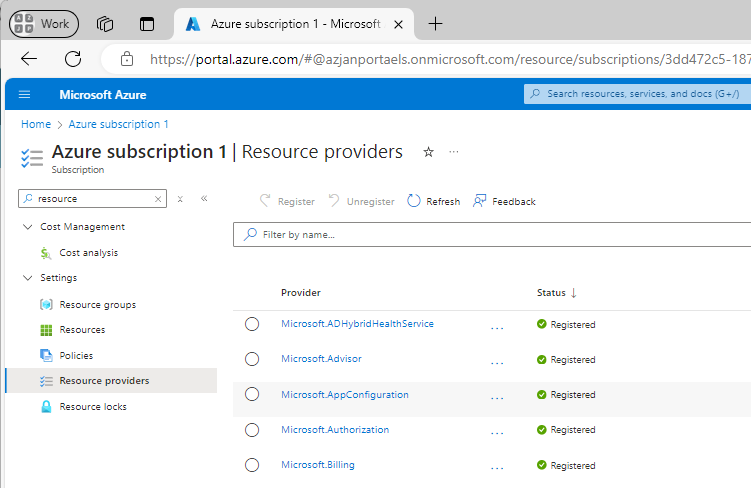Click Registered status of Microsoft.Billing
This screenshot has height=488, width=751.
(566, 465)
